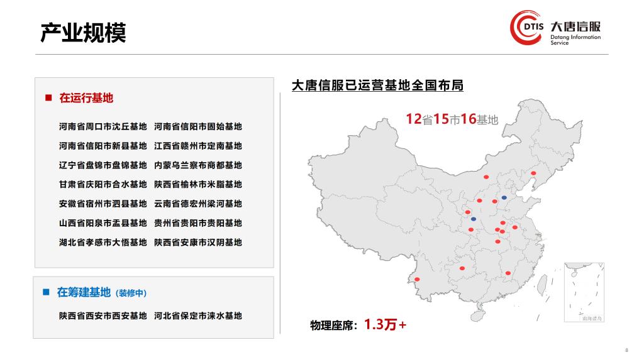Image resolution: width=644 pixels, height=362 pixels.
Task: Click 云南省德宏州梁河基地 entry
Action: click(197, 204)
